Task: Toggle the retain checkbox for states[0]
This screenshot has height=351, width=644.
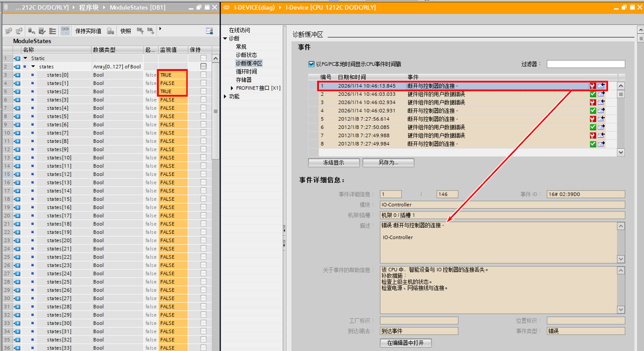Action: pos(203,75)
